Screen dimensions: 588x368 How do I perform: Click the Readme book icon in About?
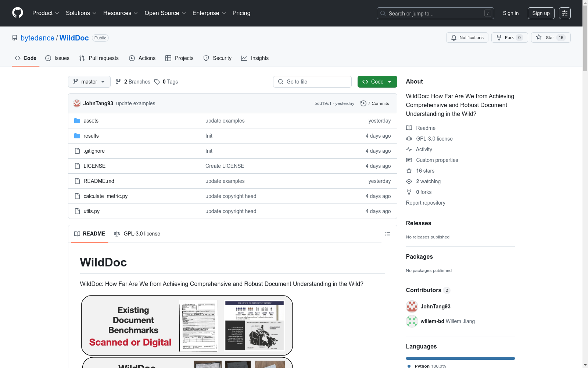[409, 128]
